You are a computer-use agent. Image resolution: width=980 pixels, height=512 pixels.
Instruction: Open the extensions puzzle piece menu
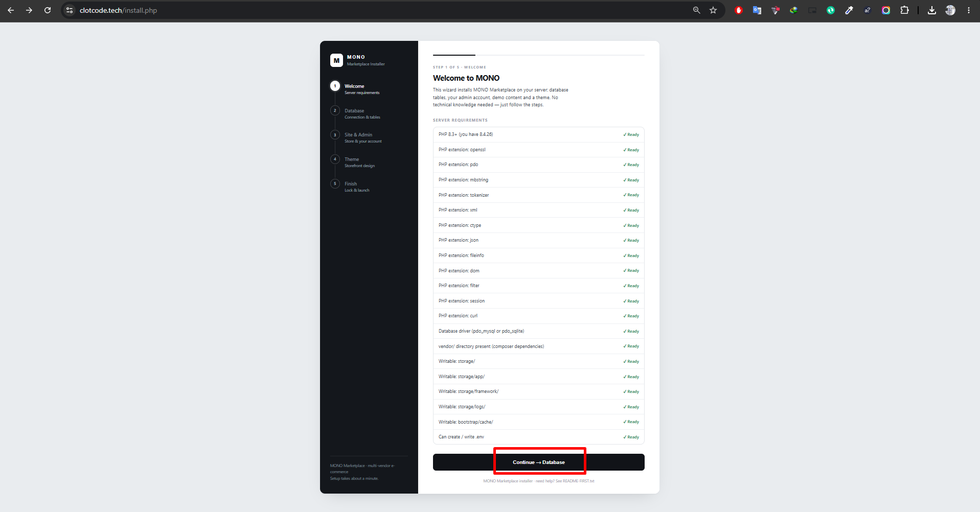tap(904, 10)
